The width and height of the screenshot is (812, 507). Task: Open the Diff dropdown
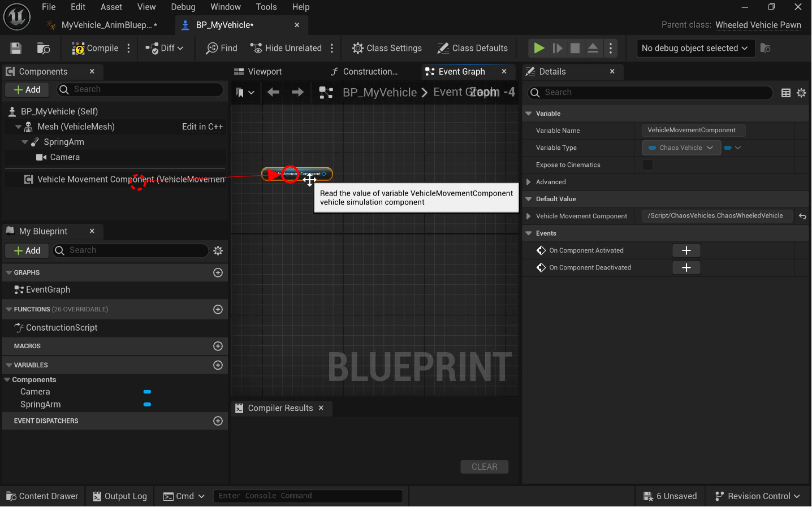pyautogui.click(x=165, y=48)
